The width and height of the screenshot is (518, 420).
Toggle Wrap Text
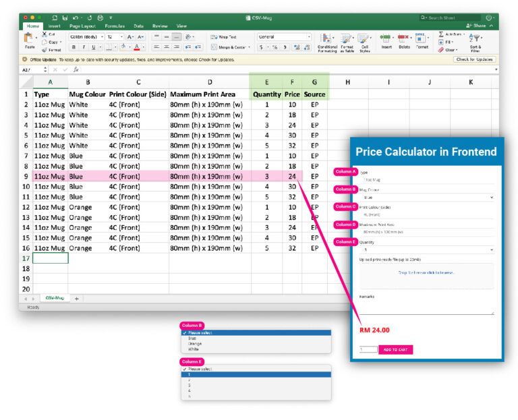tap(224, 37)
